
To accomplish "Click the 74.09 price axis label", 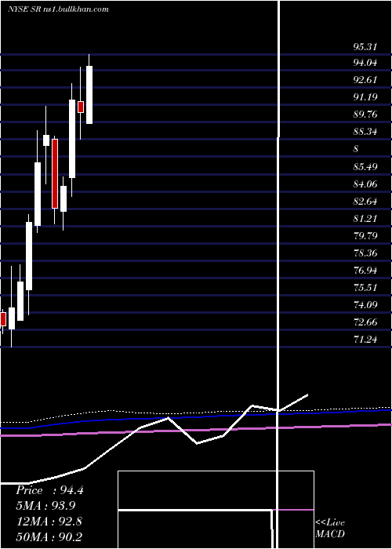I will click(365, 305).
